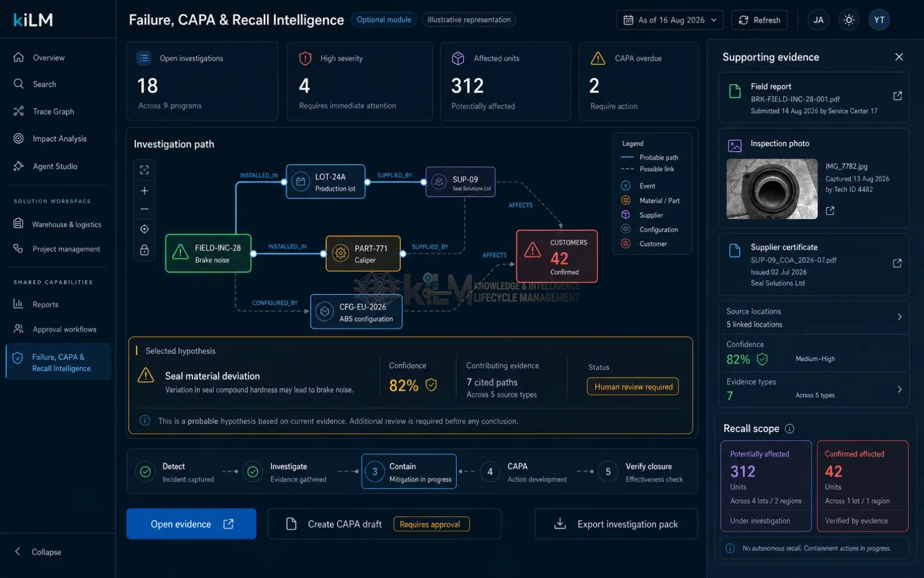Open Project management workspace
This screenshot has width=924, height=578.
coord(57,249)
